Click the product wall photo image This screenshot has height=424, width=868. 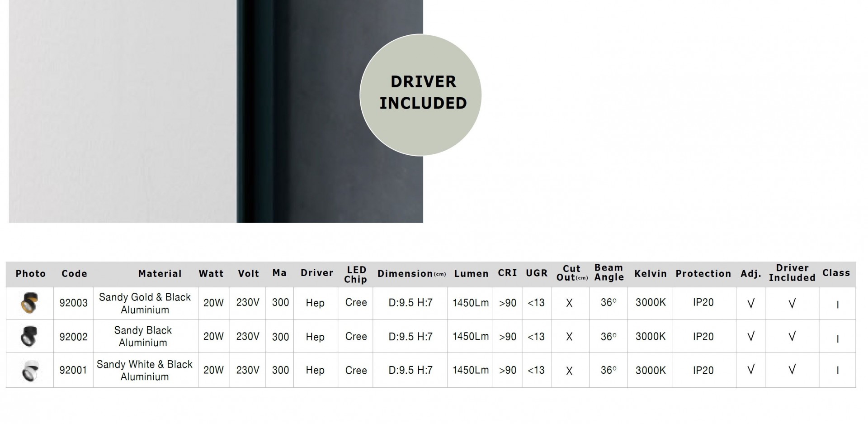[216, 111]
